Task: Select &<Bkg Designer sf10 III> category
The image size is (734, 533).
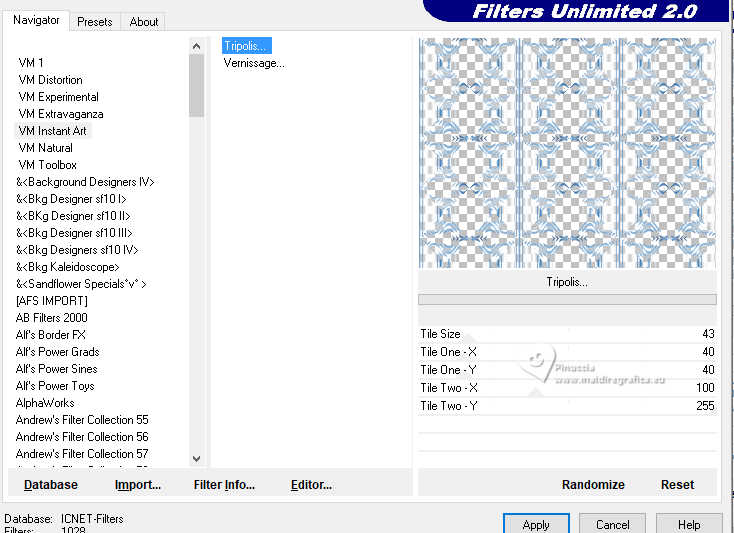Action: (74, 233)
